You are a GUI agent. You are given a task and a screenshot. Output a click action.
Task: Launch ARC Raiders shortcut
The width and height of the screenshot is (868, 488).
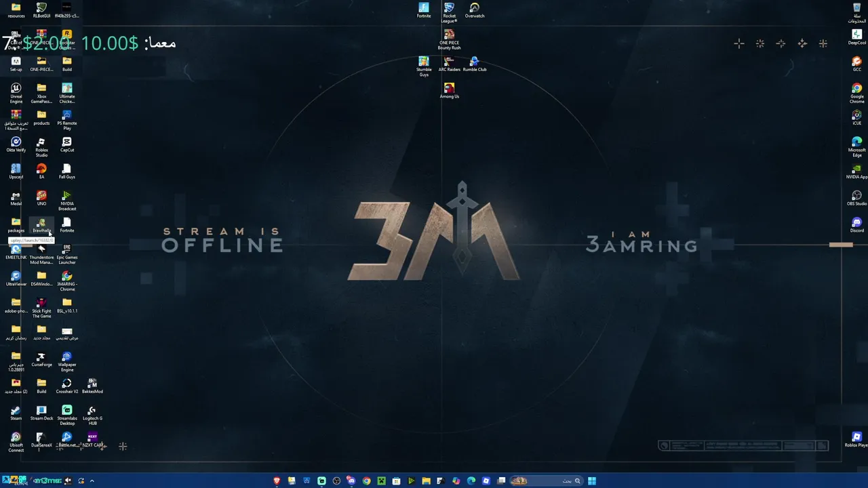(449, 64)
